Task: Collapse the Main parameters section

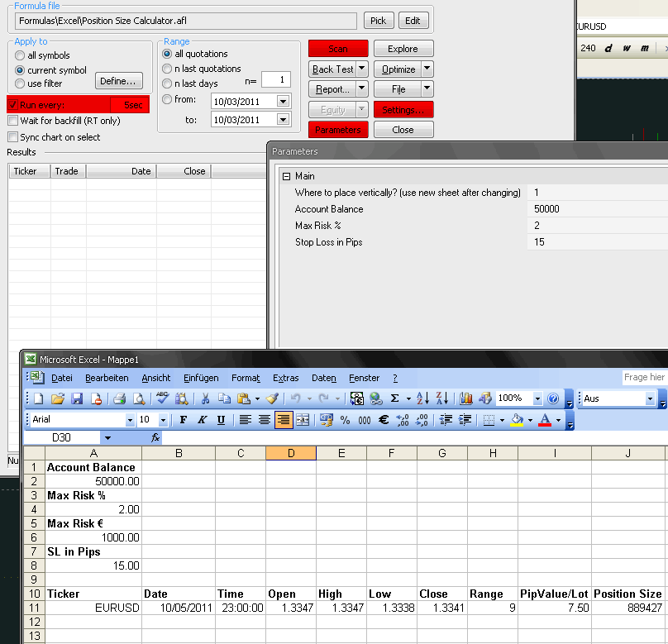Action: click(285, 176)
